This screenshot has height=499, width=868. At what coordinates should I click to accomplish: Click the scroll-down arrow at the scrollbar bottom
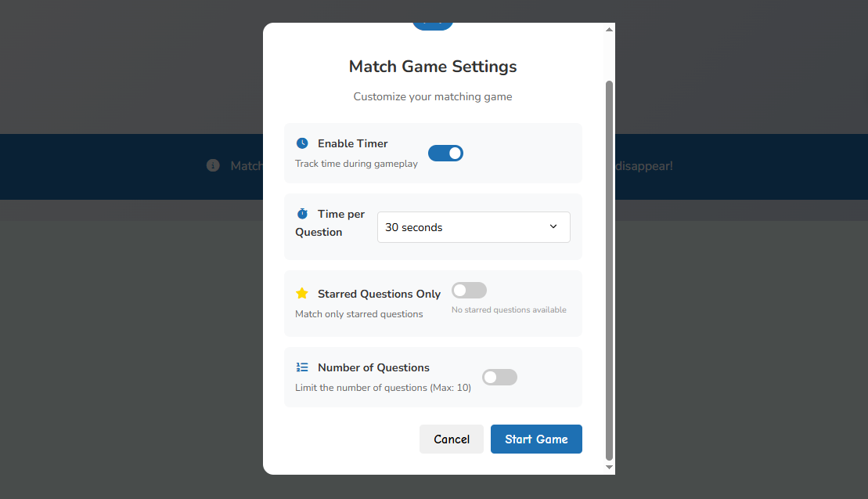tap(609, 467)
